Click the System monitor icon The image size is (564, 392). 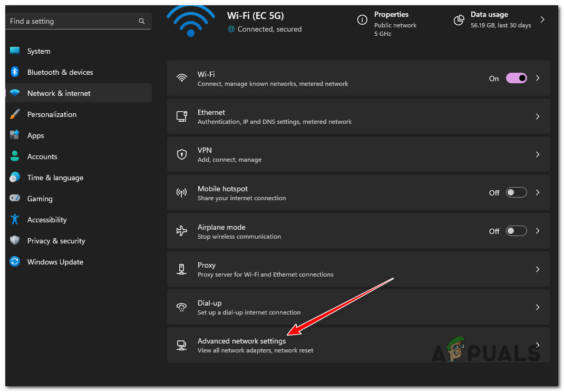click(15, 51)
